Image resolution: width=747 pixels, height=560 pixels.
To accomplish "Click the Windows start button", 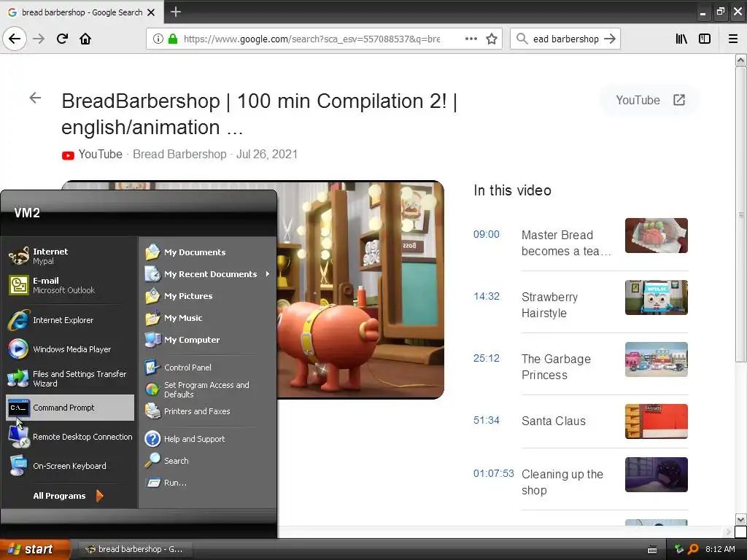I will click(x=34, y=549).
